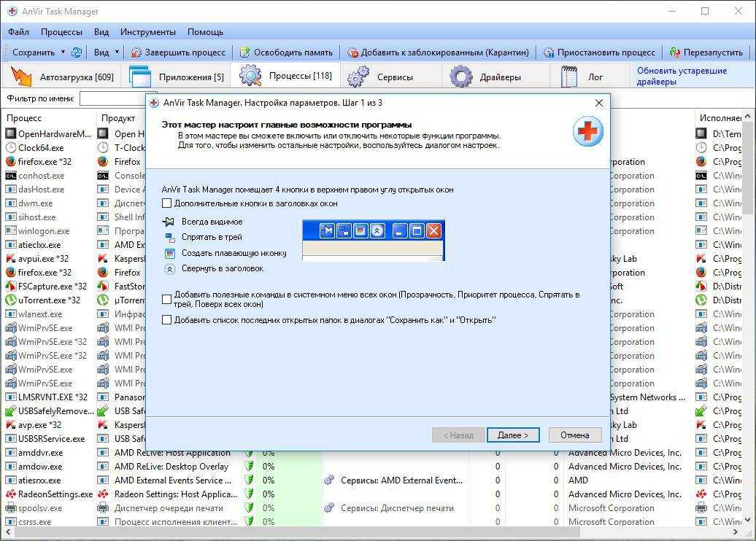Click the Завершить процесс icon
The image size is (756, 541).
click(x=136, y=52)
